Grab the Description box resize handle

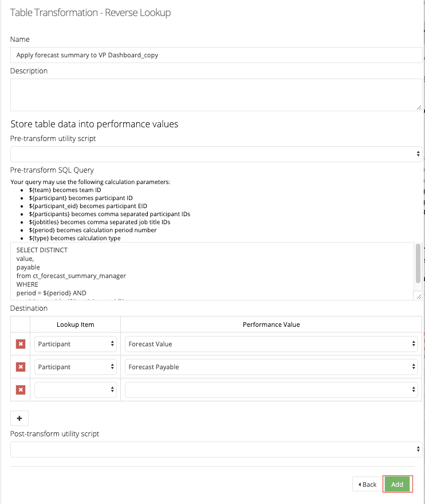tap(419, 107)
